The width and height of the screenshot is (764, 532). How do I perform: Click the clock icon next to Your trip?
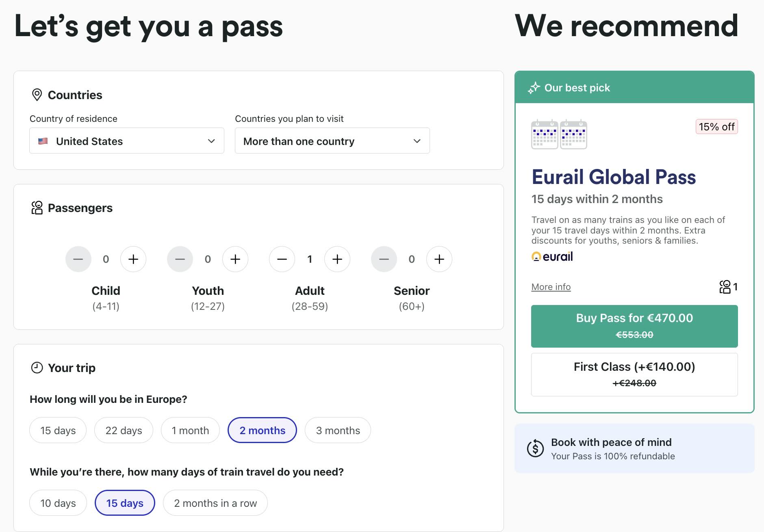[x=37, y=368]
